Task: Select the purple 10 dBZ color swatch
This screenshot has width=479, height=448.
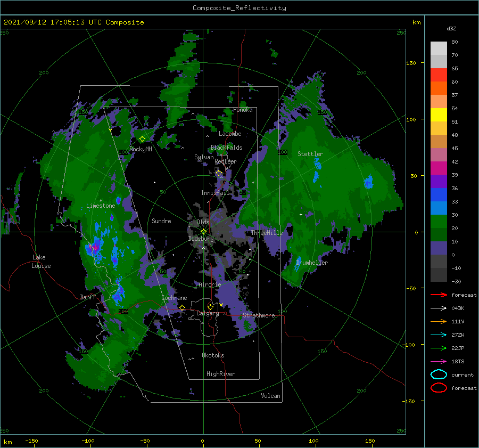Action: (x=439, y=248)
